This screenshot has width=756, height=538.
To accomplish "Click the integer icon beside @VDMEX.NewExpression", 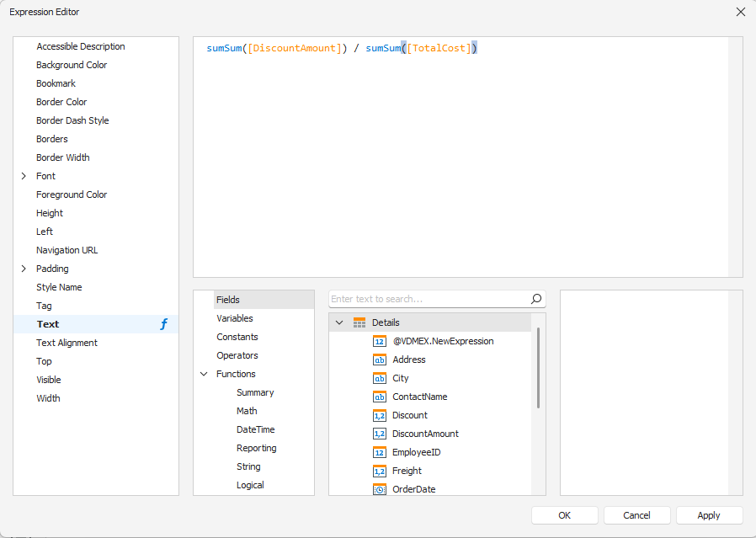I will (380, 341).
